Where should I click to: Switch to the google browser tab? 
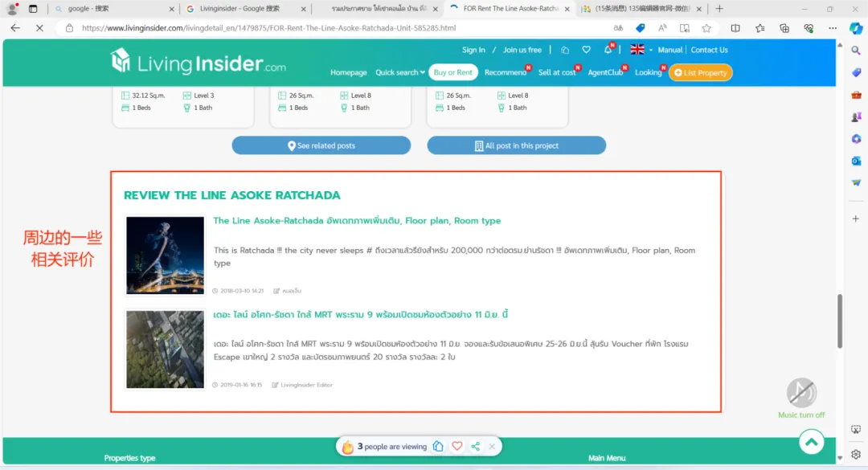113,8
